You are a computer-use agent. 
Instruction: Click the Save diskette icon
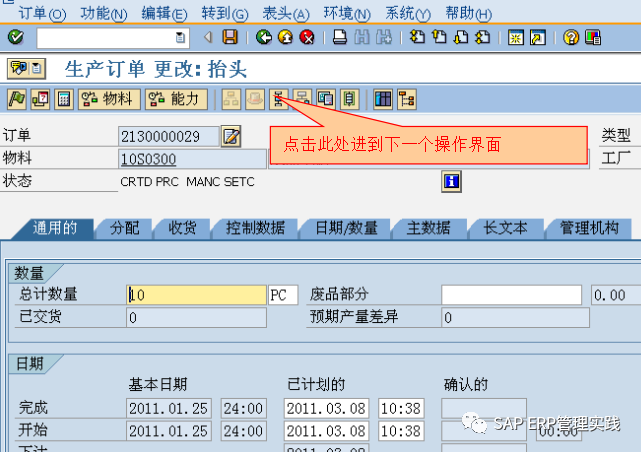(x=231, y=38)
